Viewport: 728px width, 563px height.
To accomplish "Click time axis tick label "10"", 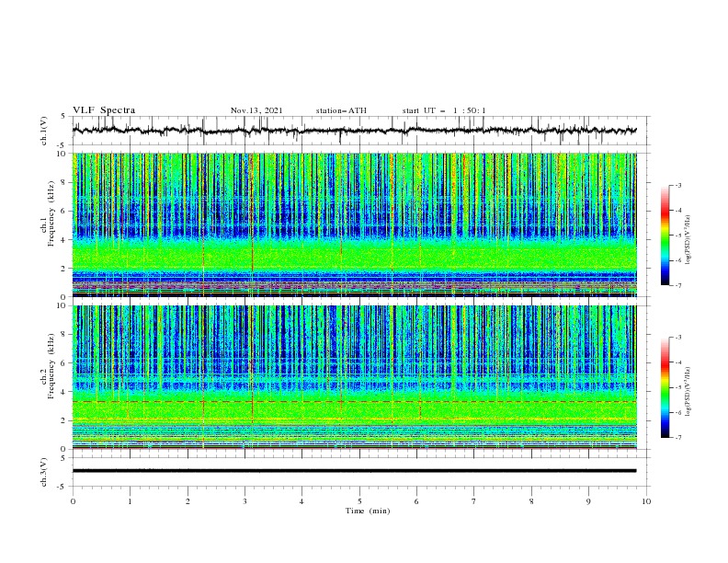I will tap(646, 501).
